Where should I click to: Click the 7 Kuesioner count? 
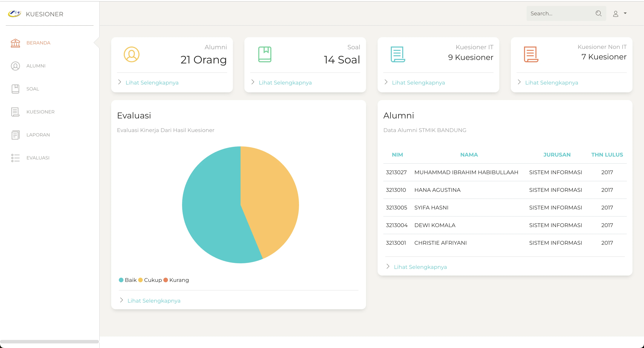coord(604,57)
